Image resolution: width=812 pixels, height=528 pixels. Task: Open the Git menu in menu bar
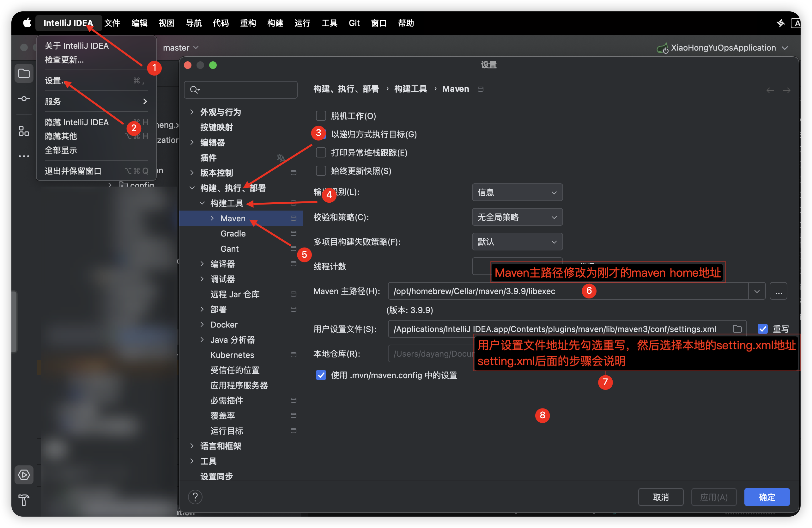pos(354,23)
